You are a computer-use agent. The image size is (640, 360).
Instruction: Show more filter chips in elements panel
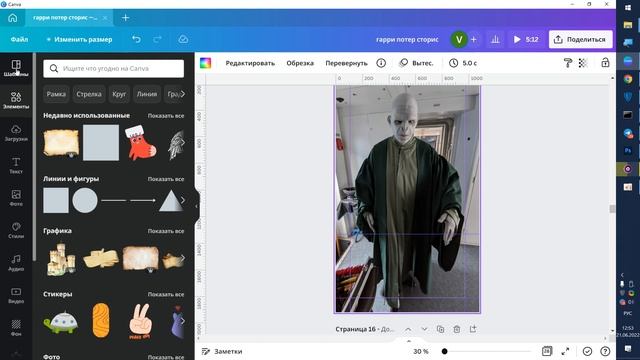click(x=183, y=94)
